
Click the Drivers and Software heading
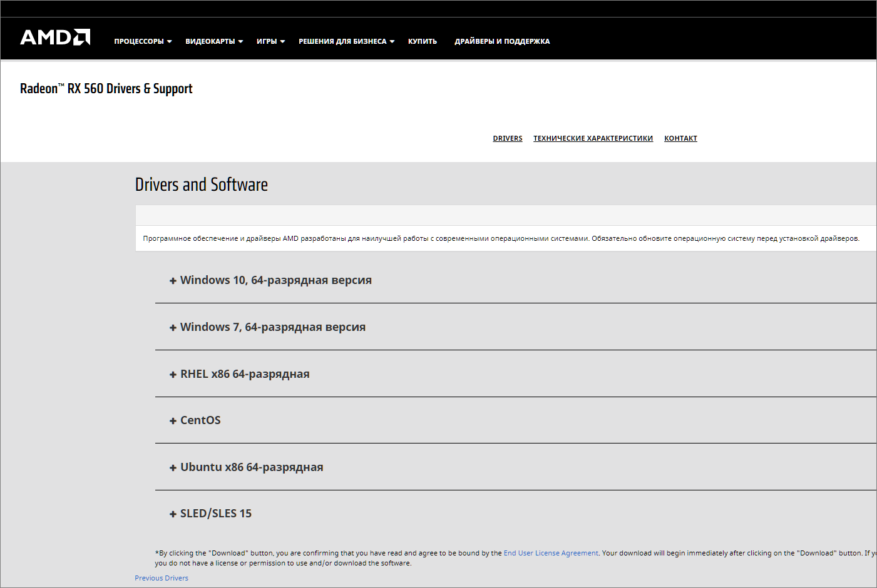point(202,185)
